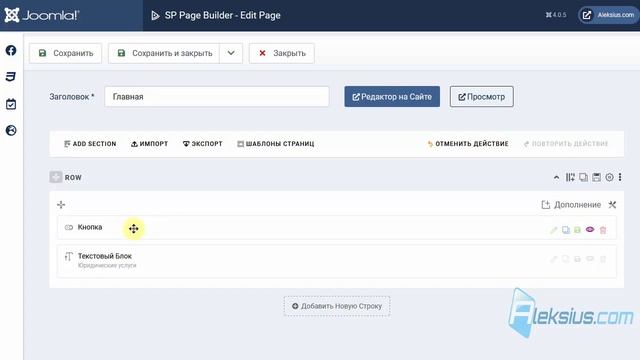The width and height of the screenshot is (640, 360).
Task: Click the Joomla version 4.0.5 indicator
Action: (x=556, y=15)
